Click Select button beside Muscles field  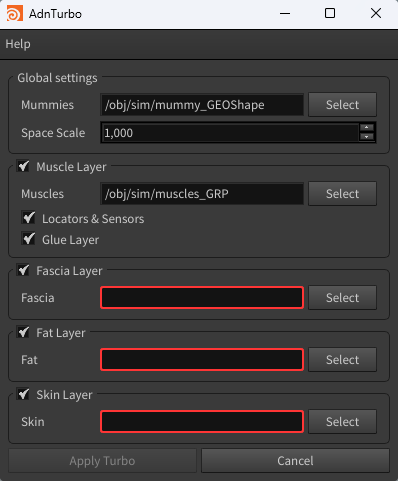(x=342, y=194)
